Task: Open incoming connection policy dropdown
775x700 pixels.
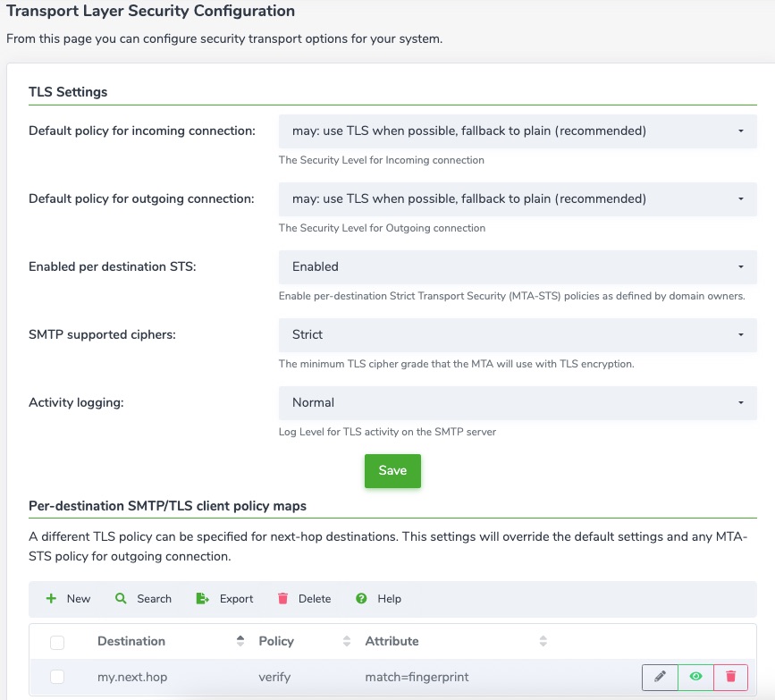Action: coord(518,131)
